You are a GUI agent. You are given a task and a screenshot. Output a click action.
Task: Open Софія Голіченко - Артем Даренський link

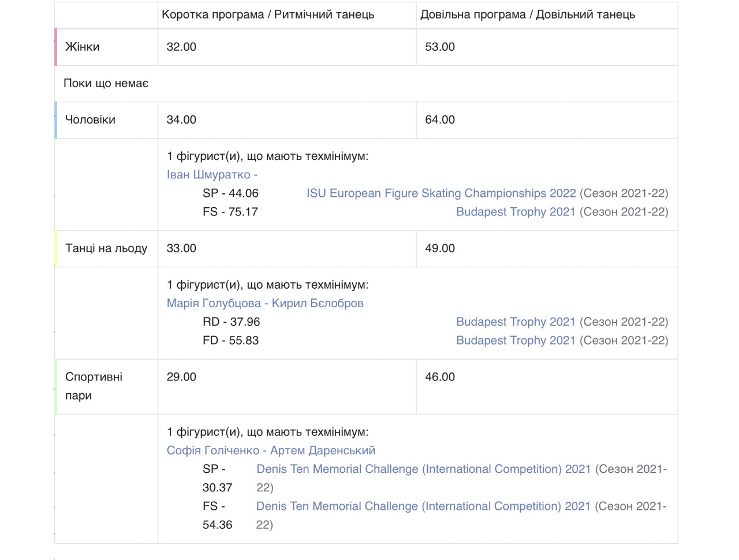point(271,450)
